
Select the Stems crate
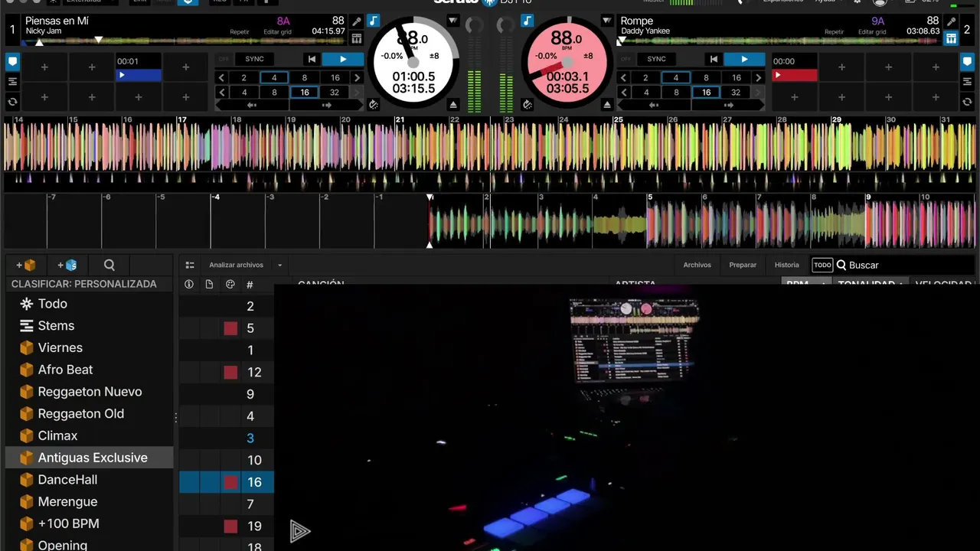pyautogui.click(x=89, y=326)
